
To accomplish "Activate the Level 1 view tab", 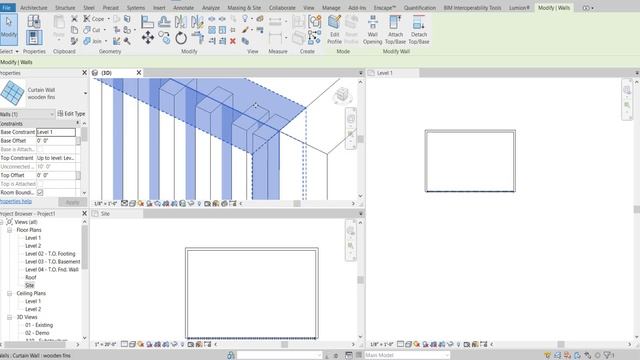I will coord(393,73).
